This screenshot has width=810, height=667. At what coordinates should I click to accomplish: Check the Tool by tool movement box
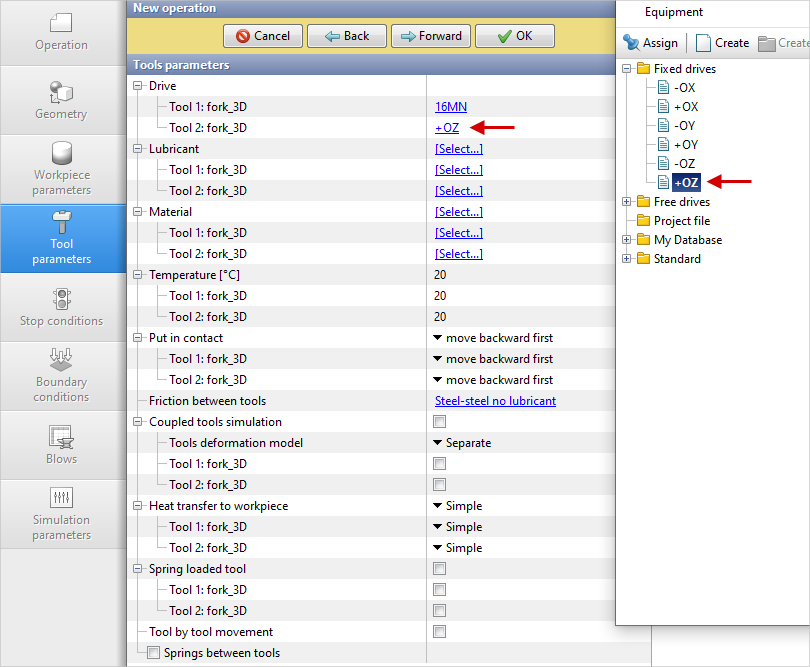click(x=439, y=632)
